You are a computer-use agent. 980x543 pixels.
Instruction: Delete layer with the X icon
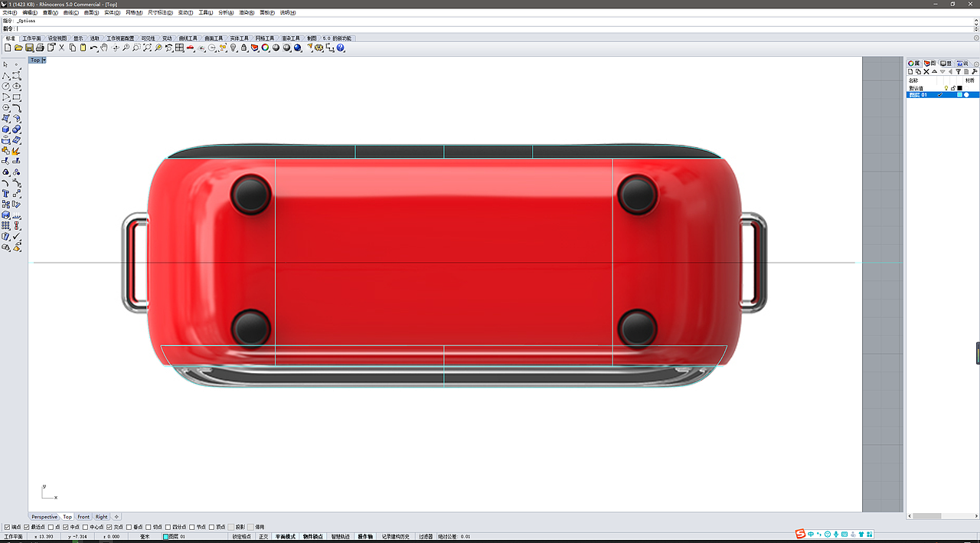(926, 72)
